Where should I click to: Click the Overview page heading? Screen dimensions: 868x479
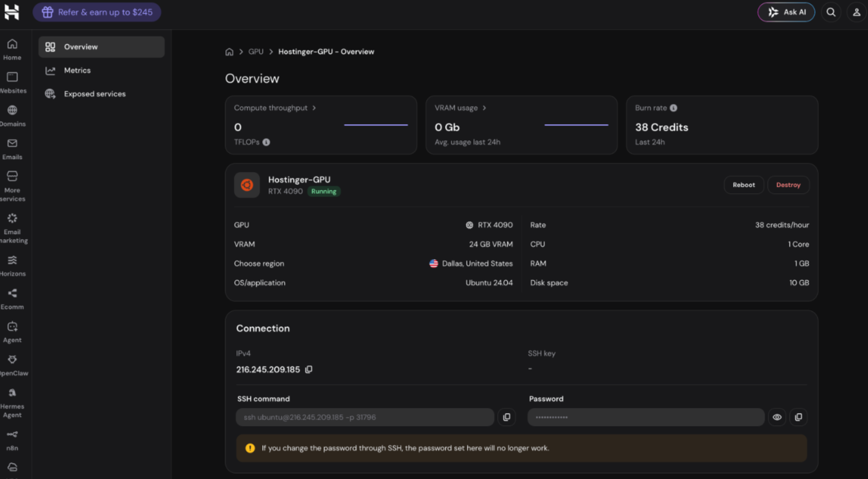[252, 79]
